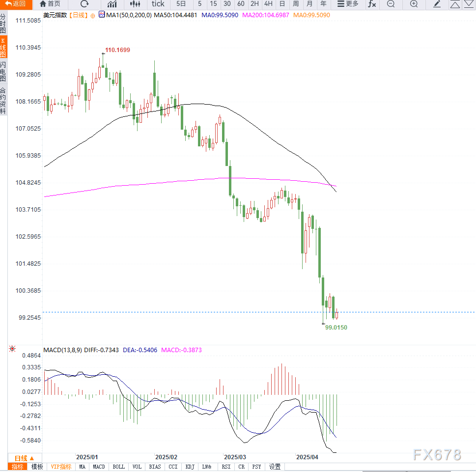
Task: Toggle the 美元指数 add-to-watchlist plus circle
Action: coord(92,15)
